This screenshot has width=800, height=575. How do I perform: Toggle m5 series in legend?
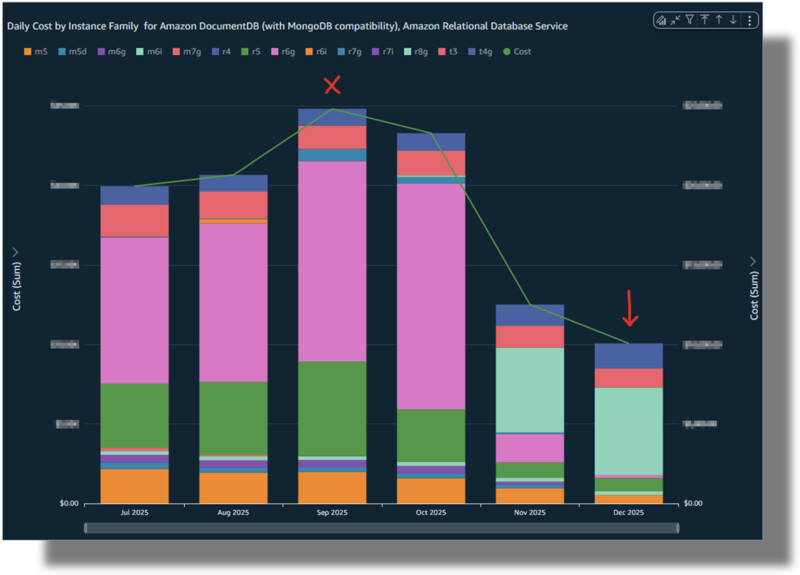click(35, 52)
